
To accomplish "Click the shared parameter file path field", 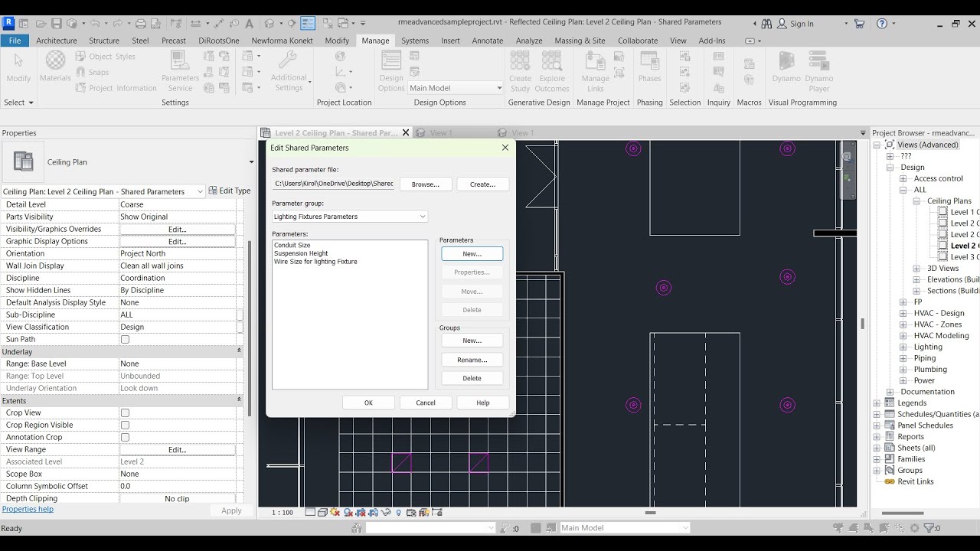I will click(x=334, y=184).
